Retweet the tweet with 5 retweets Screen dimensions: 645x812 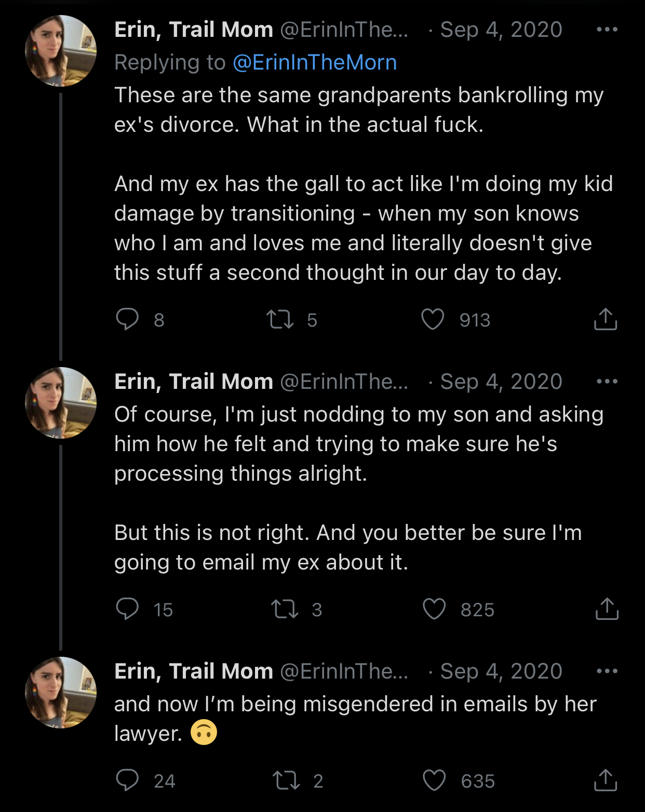tap(280, 319)
